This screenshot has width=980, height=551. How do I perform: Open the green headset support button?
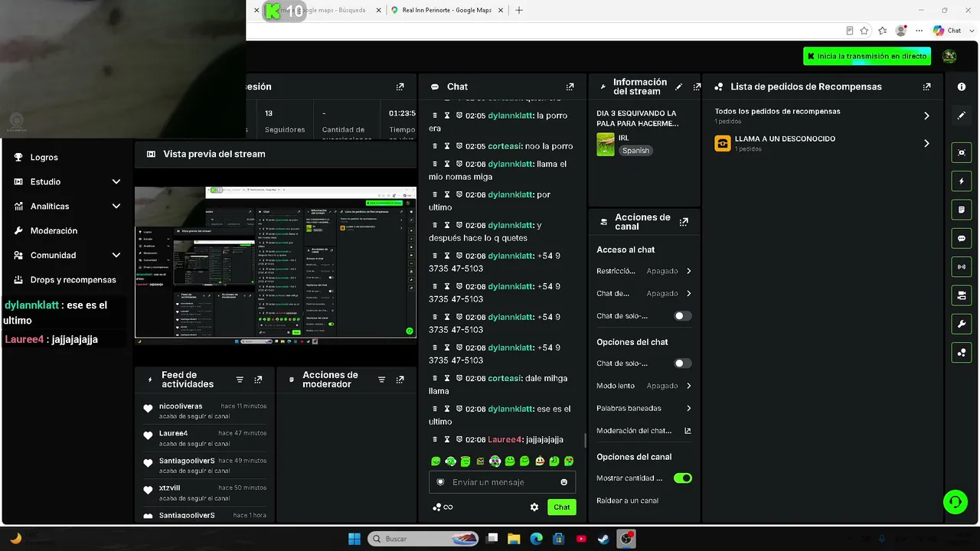tap(955, 502)
